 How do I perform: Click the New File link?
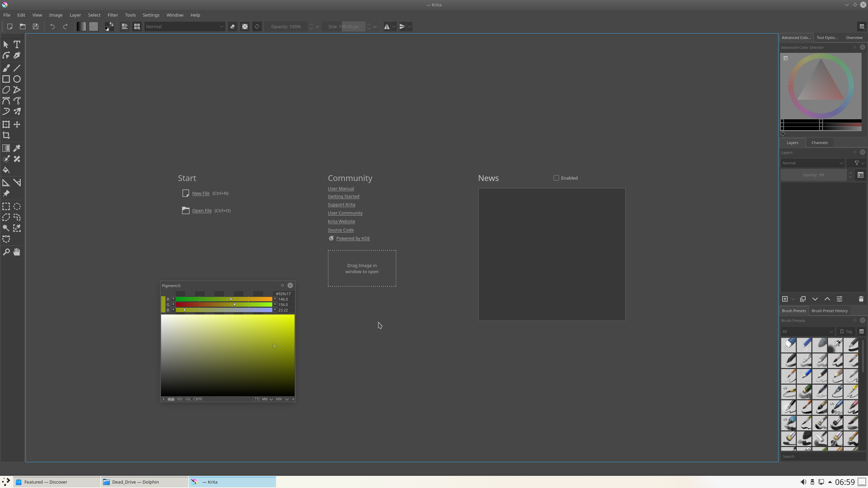coord(201,193)
